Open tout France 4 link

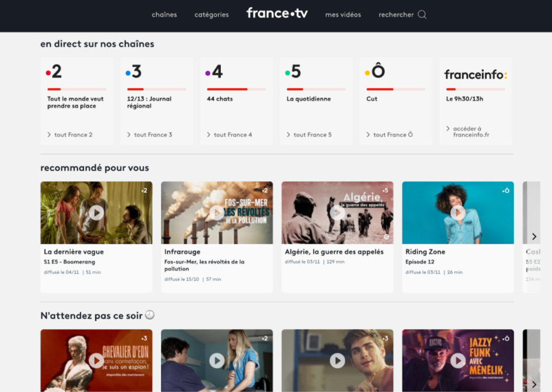point(230,134)
